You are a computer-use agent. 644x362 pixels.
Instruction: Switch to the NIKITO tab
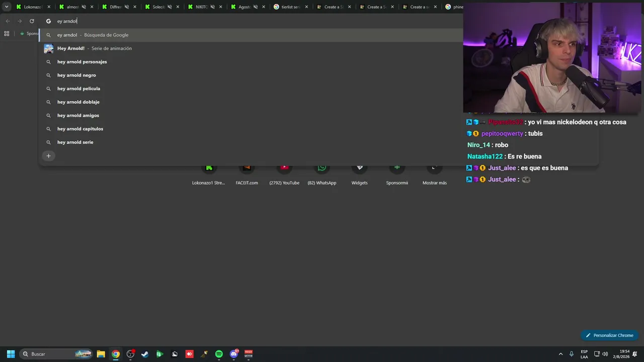coord(205,7)
